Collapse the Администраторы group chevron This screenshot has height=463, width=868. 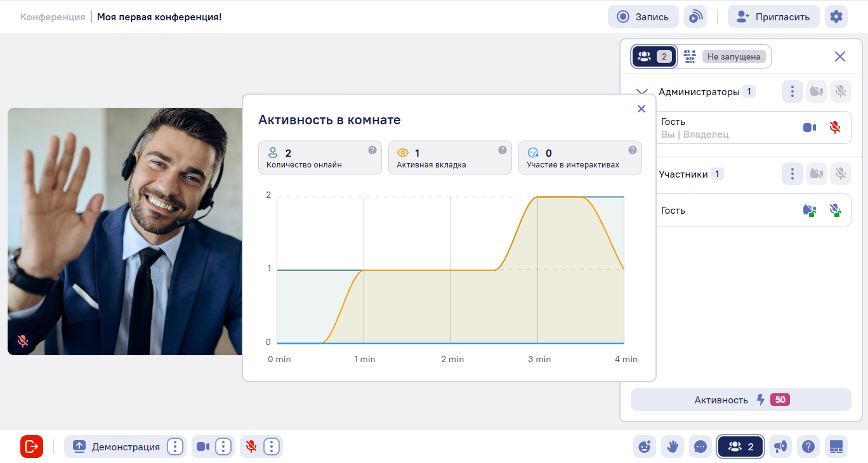642,92
